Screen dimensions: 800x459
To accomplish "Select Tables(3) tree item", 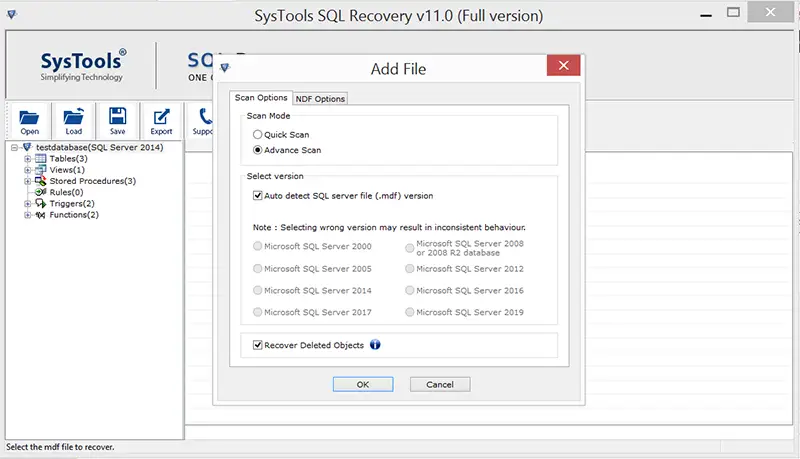I will 68,159.
